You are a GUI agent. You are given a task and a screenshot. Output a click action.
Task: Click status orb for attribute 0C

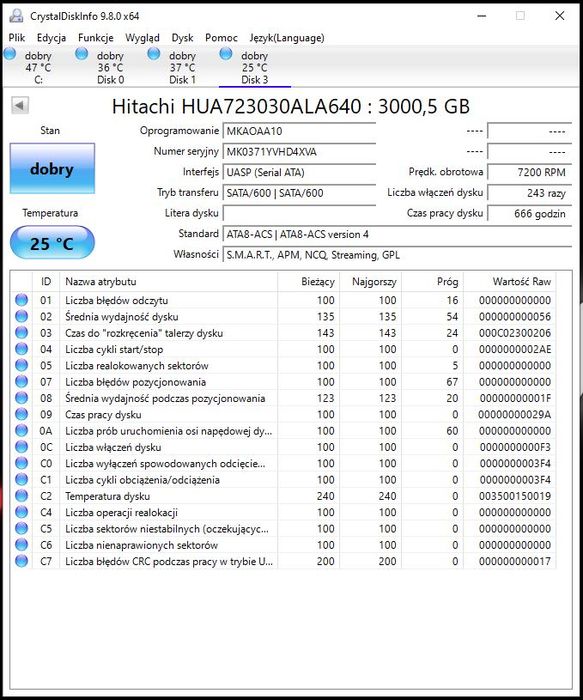[21, 446]
